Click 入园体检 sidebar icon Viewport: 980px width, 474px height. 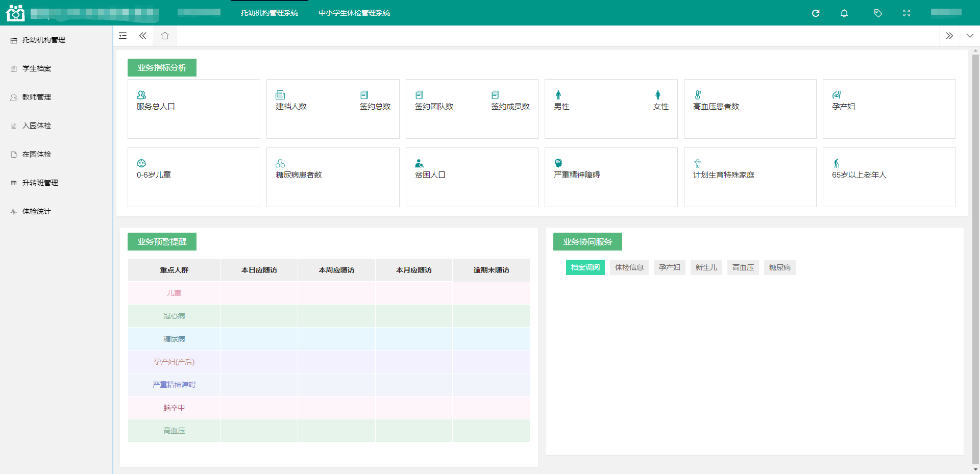tap(14, 126)
